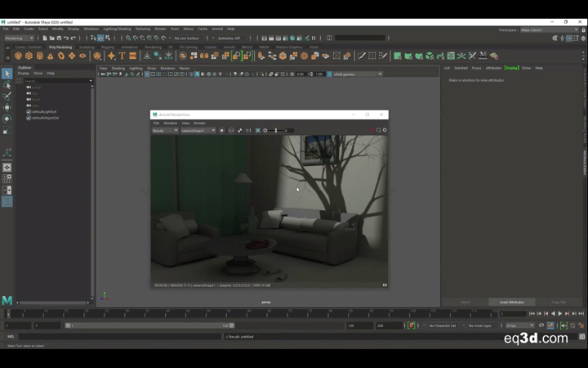Expand the Rendering menu set dropdown
Viewport: 588px width, 368px height.
pos(19,38)
